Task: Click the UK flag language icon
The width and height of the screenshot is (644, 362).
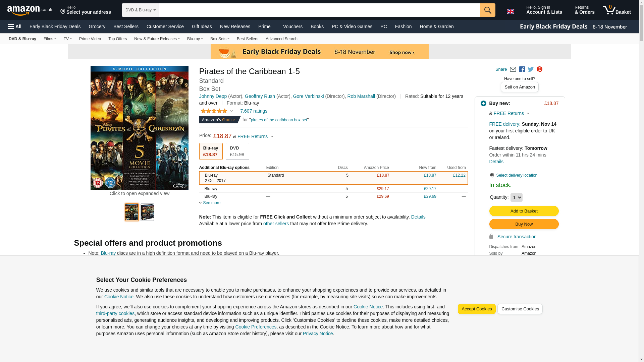Action: 510,11
